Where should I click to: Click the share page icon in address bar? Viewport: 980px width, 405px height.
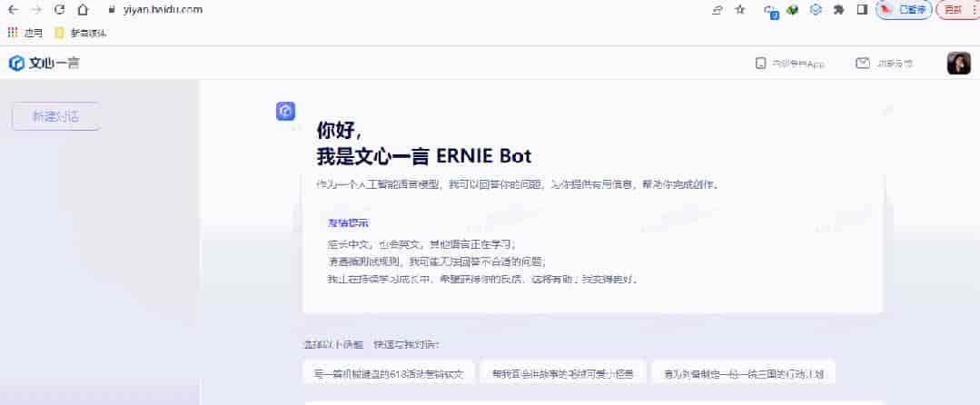[718, 10]
